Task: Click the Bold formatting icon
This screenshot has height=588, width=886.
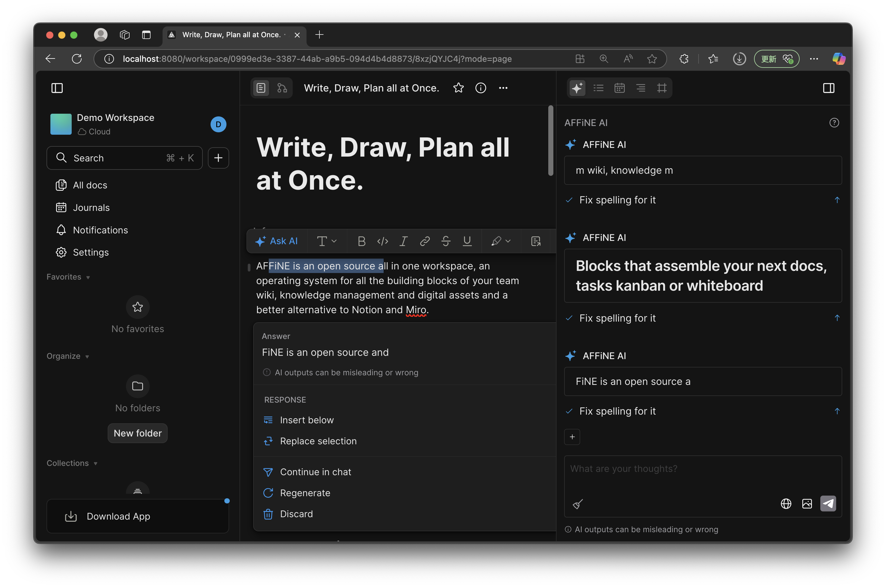Action: (361, 241)
